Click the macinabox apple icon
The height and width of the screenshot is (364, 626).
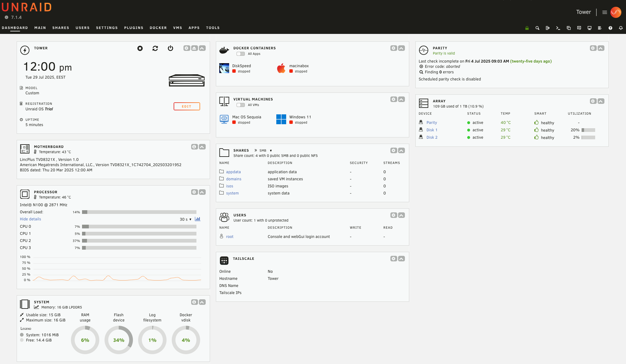(x=281, y=68)
